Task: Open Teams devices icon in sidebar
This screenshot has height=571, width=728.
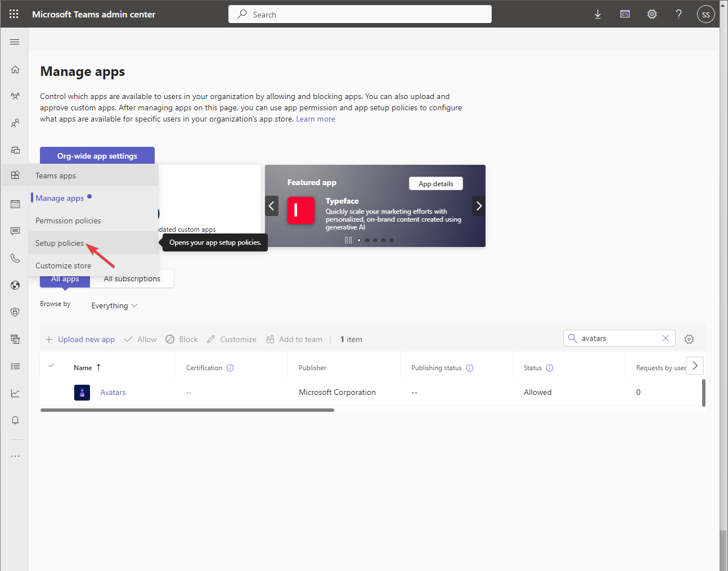Action: click(x=15, y=150)
